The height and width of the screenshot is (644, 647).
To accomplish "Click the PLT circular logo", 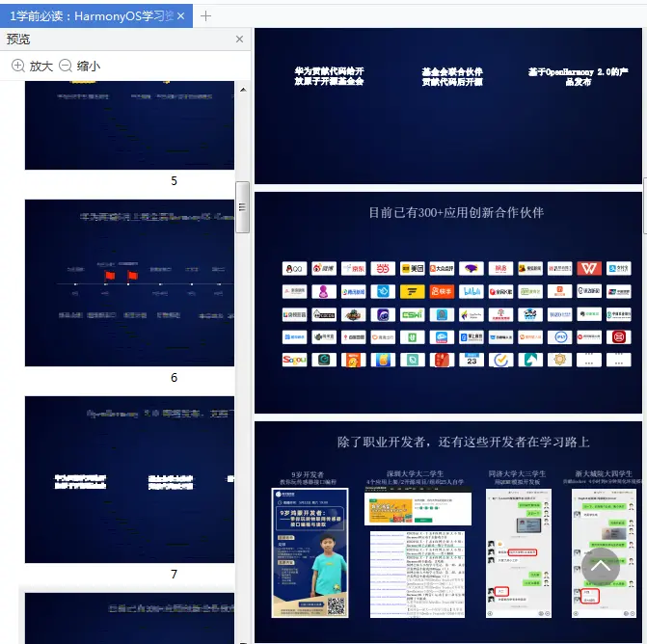I will [560, 337].
